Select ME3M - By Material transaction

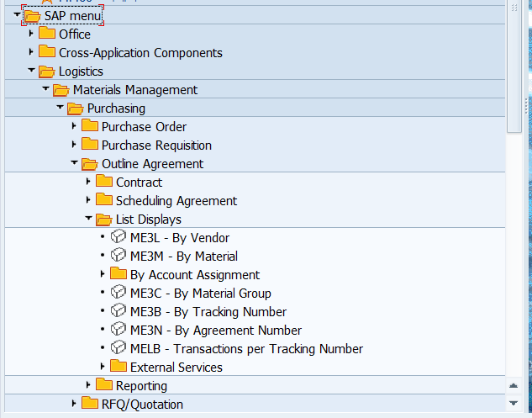(x=184, y=257)
